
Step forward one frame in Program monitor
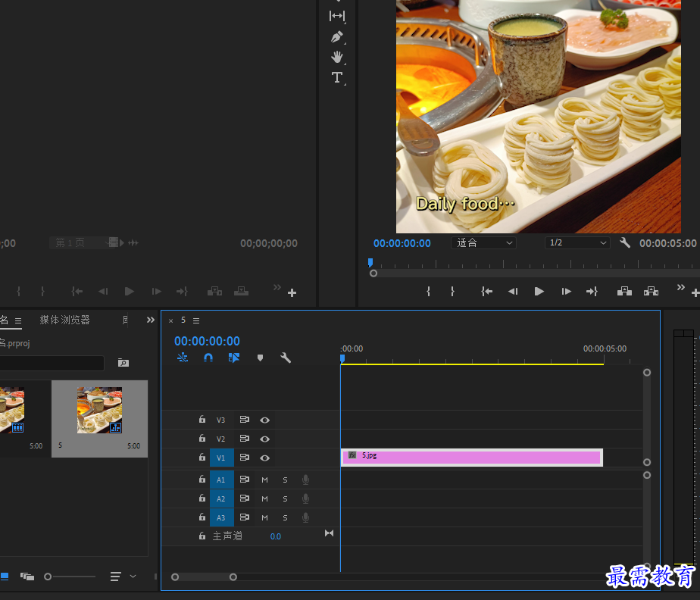(x=566, y=292)
